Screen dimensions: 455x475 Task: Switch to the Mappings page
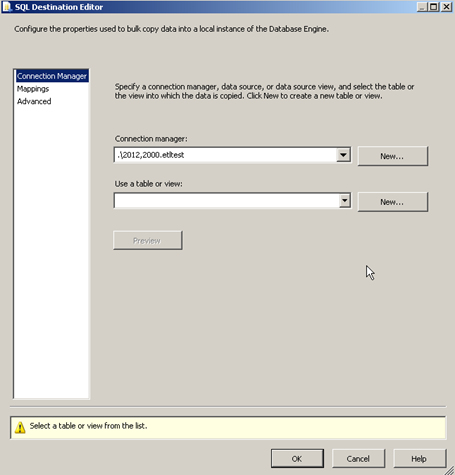(33, 89)
